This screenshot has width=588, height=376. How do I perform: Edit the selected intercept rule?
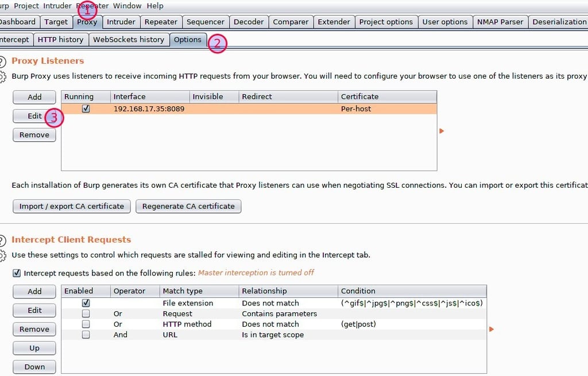point(34,311)
